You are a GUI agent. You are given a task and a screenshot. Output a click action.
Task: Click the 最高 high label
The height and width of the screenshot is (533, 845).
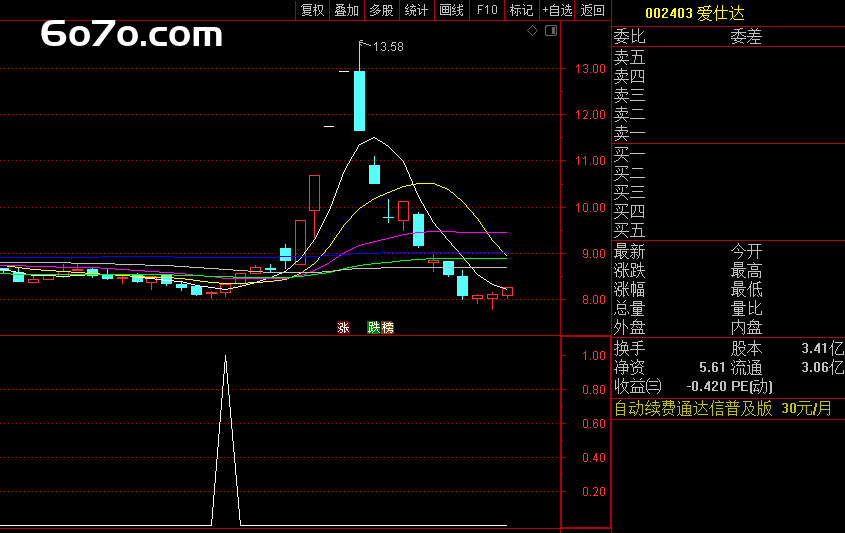[x=746, y=271]
